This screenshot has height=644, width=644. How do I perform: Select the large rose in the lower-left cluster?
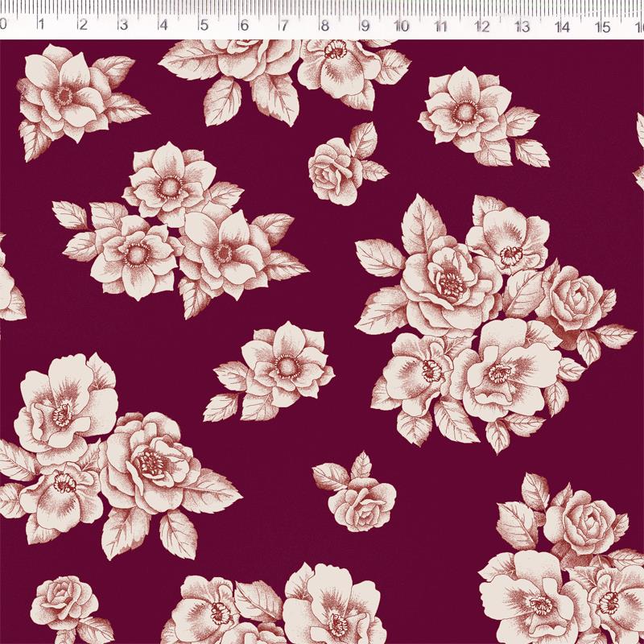point(149,463)
